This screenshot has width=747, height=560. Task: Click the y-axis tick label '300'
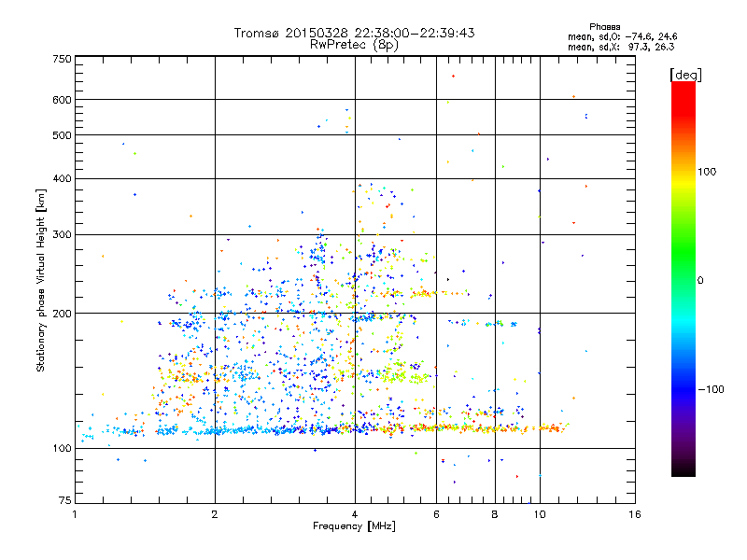point(62,235)
